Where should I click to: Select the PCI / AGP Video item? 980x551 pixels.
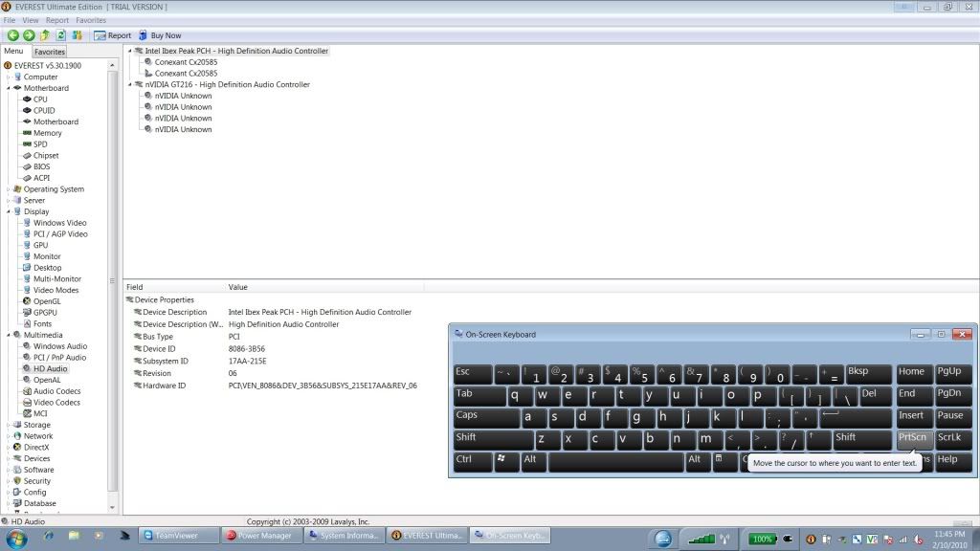pyautogui.click(x=60, y=234)
